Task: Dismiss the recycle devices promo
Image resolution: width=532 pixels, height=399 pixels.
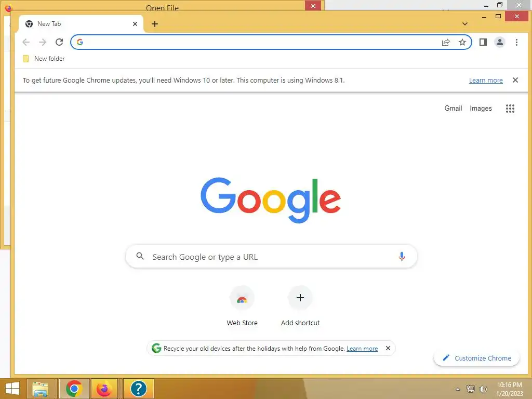Action: point(388,348)
